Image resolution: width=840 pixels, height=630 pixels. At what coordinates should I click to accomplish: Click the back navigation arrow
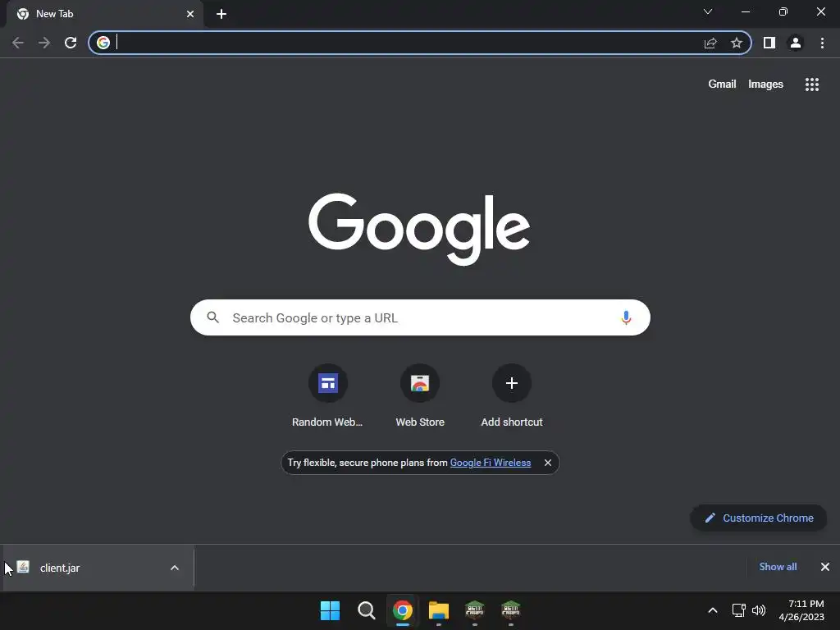(x=18, y=43)
